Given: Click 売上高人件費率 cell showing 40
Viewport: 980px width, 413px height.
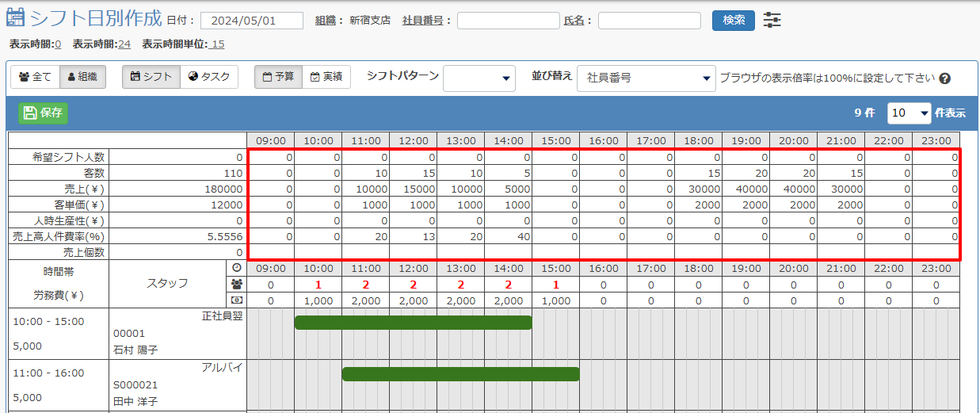Looking at the screenshot, I should coord(508,236).
